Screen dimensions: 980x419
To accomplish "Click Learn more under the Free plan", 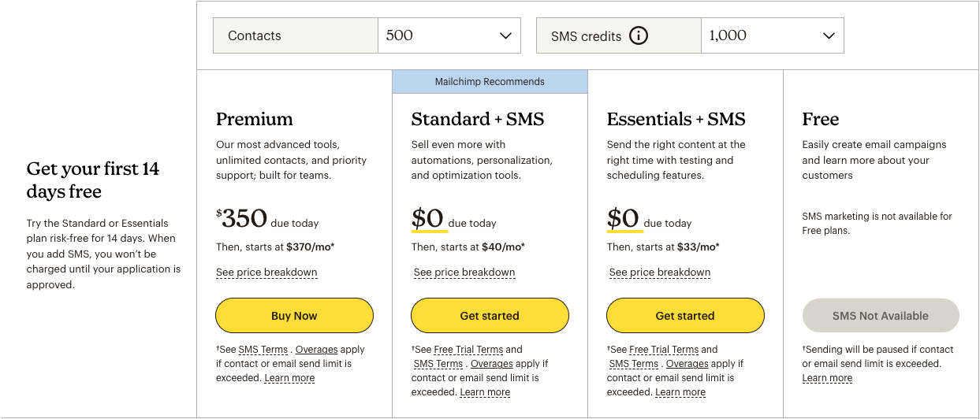I will 827,378.
